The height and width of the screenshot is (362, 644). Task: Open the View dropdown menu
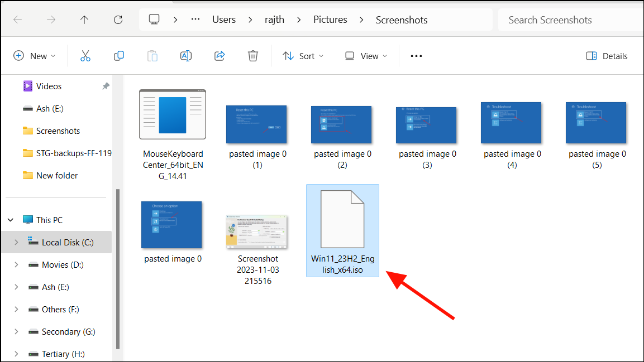point(366,56)
